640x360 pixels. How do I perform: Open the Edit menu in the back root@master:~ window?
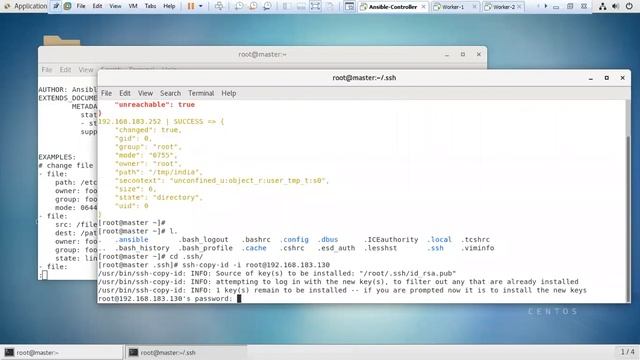click(65, 70)
